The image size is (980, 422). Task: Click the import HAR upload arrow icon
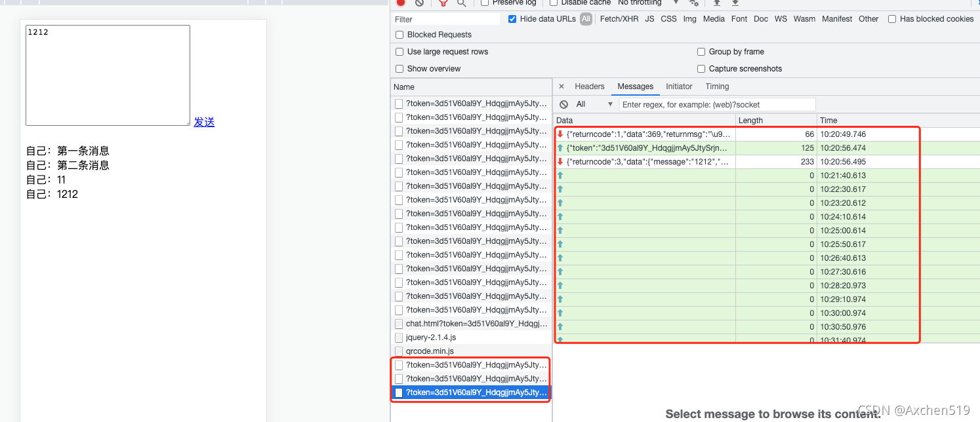(717, 3)
